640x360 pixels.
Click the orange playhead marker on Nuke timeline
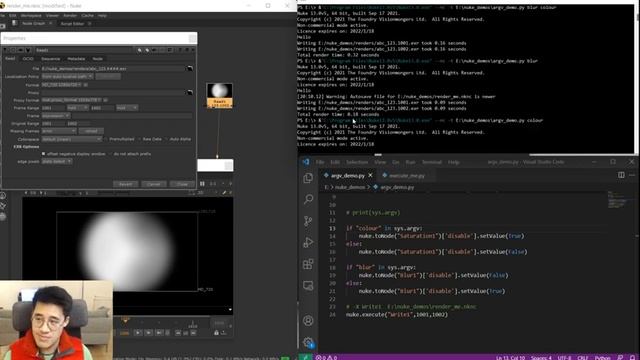click(x=125, y=320)
